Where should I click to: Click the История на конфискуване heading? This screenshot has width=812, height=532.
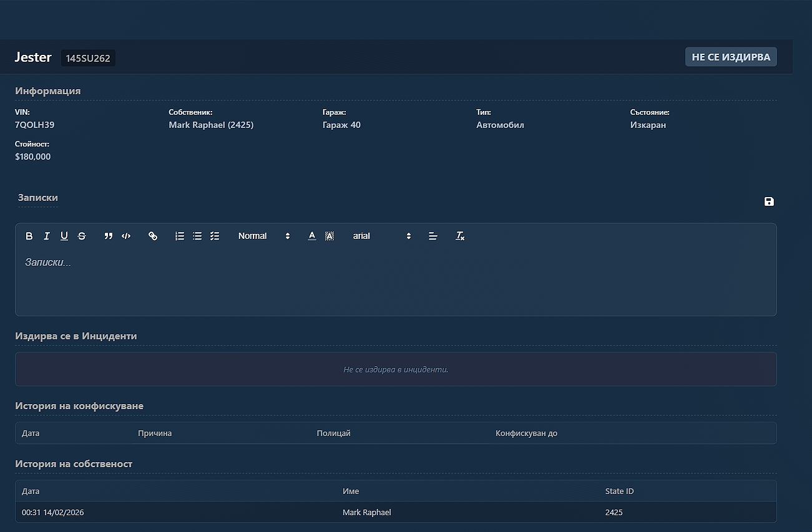pos(79,405)
